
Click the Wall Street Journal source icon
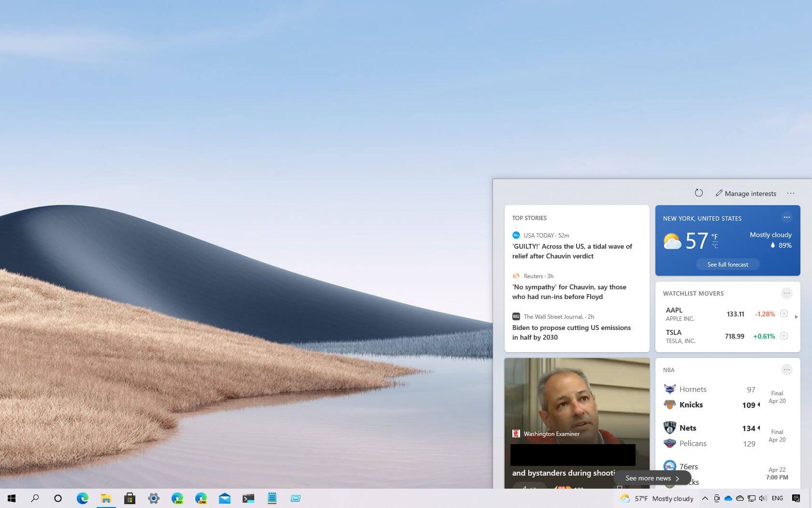(x=516, y=316)
